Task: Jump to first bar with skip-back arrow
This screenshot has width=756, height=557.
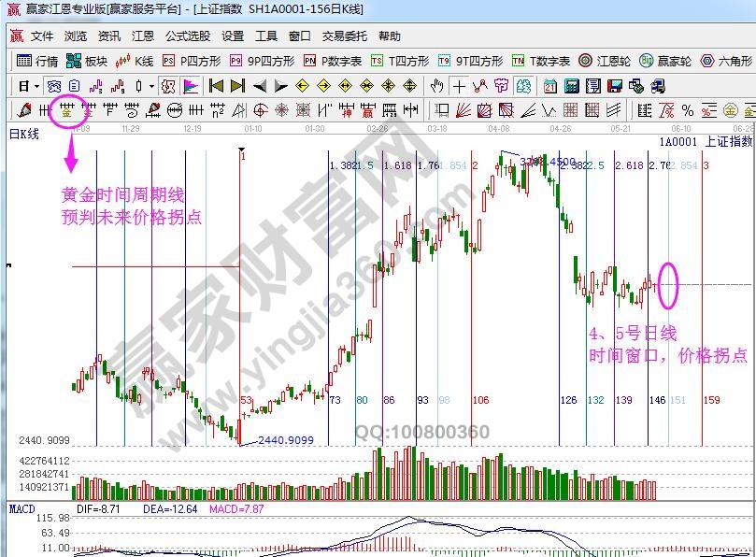Action: click(x=216, y=86)
